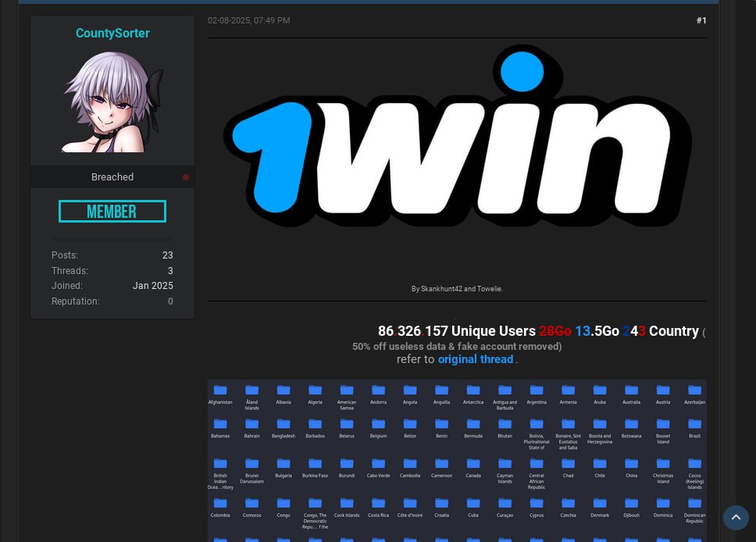Click the '86.326.157 Unique Users' text

click(457, 331)
